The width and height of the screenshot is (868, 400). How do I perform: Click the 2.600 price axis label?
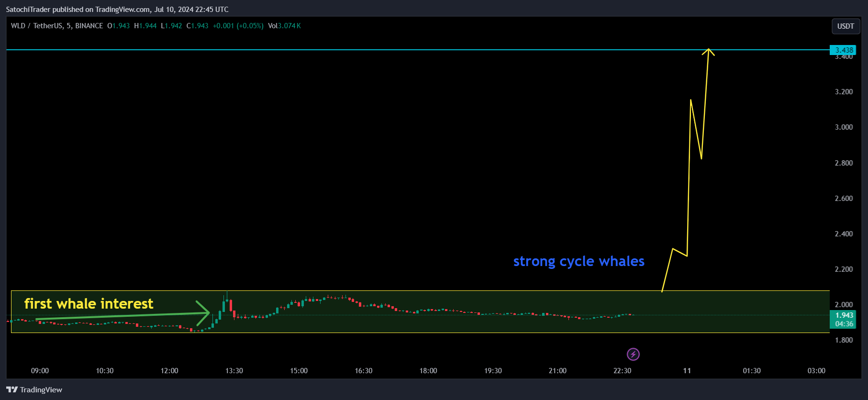844,199
